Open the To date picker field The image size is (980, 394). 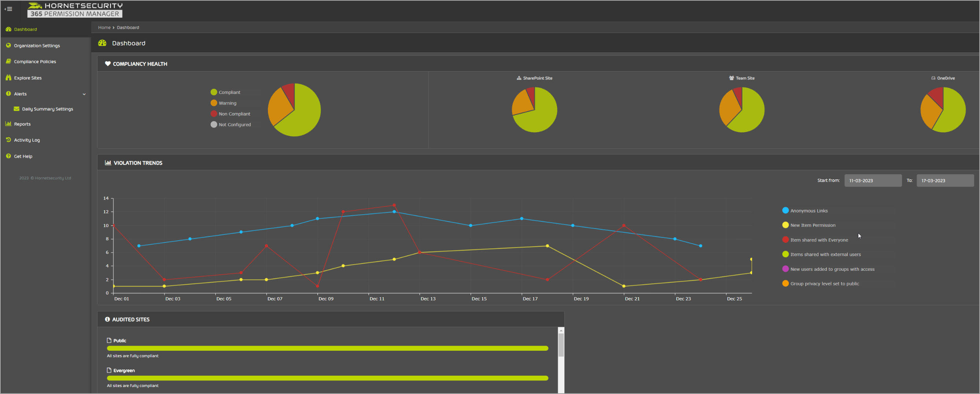944,180
